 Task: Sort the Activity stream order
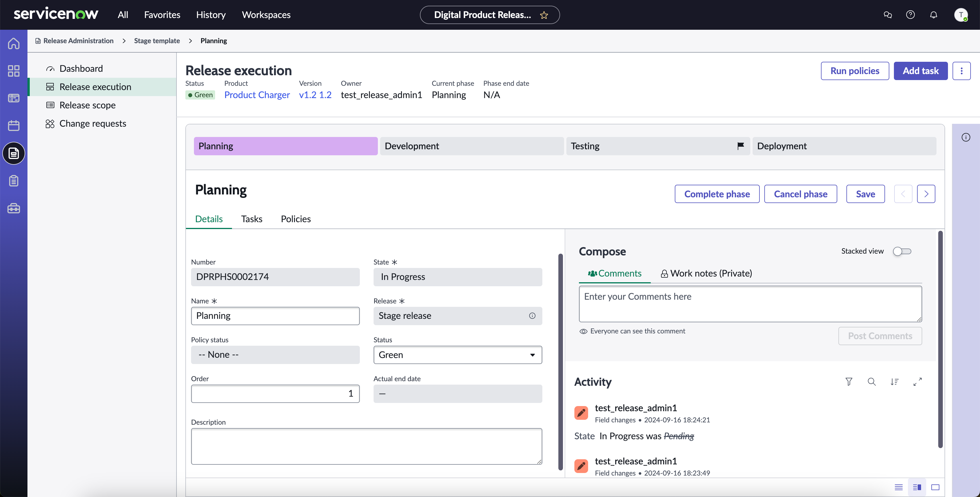click(x=894, y=381)
